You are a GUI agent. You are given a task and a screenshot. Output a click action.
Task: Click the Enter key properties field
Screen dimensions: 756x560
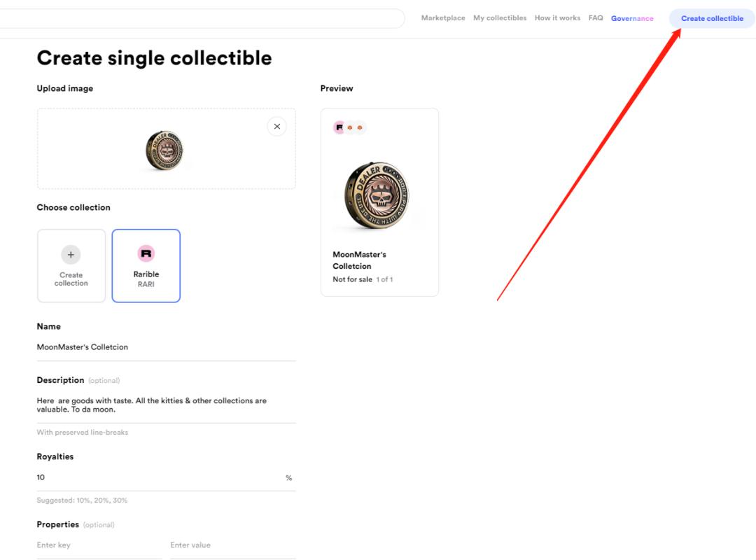pyautogui.click(x=99, y=545)
